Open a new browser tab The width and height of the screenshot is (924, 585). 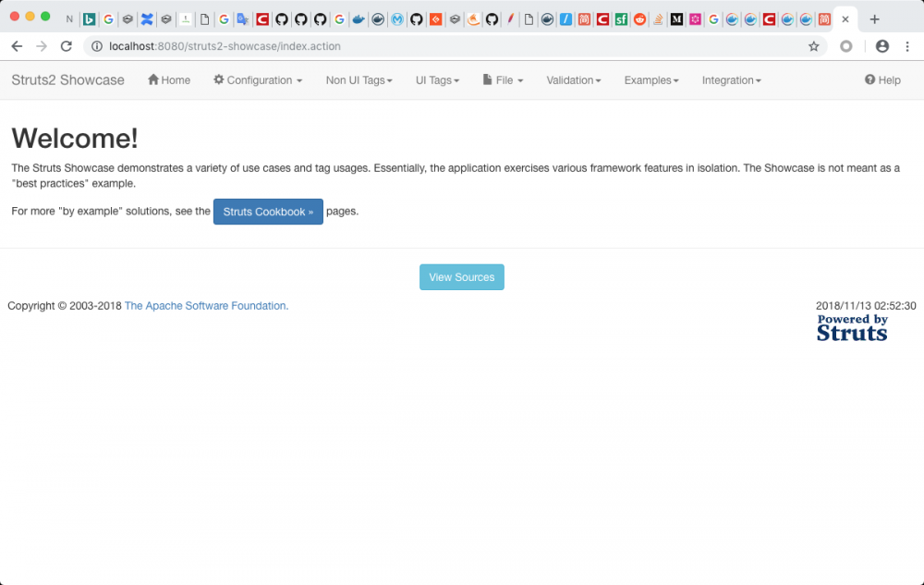coord(874,19)
